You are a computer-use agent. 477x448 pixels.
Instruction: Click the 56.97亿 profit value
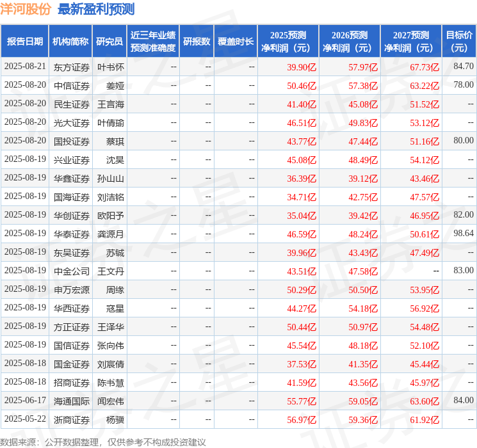[302, 420]
